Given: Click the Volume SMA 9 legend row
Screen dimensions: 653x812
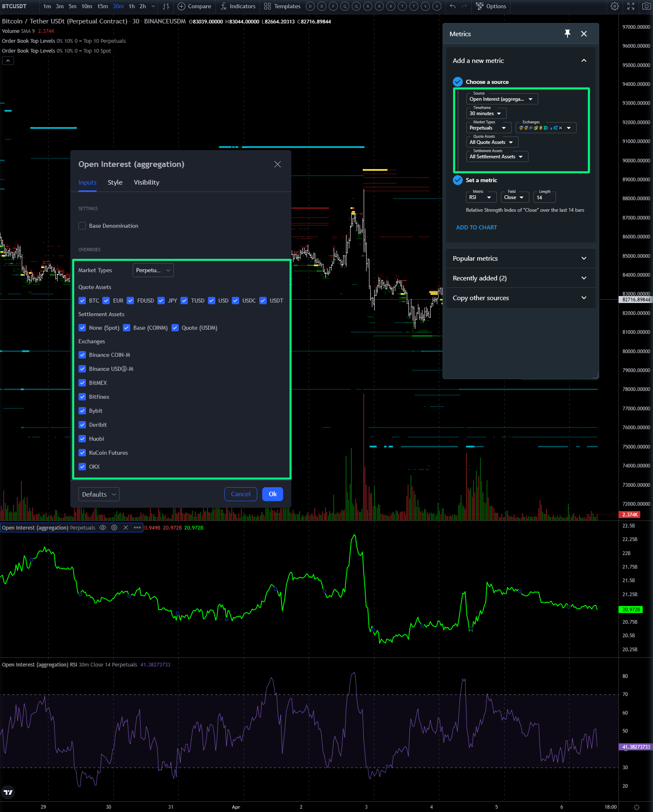Looking at the screenshot, I should point(28,31).
